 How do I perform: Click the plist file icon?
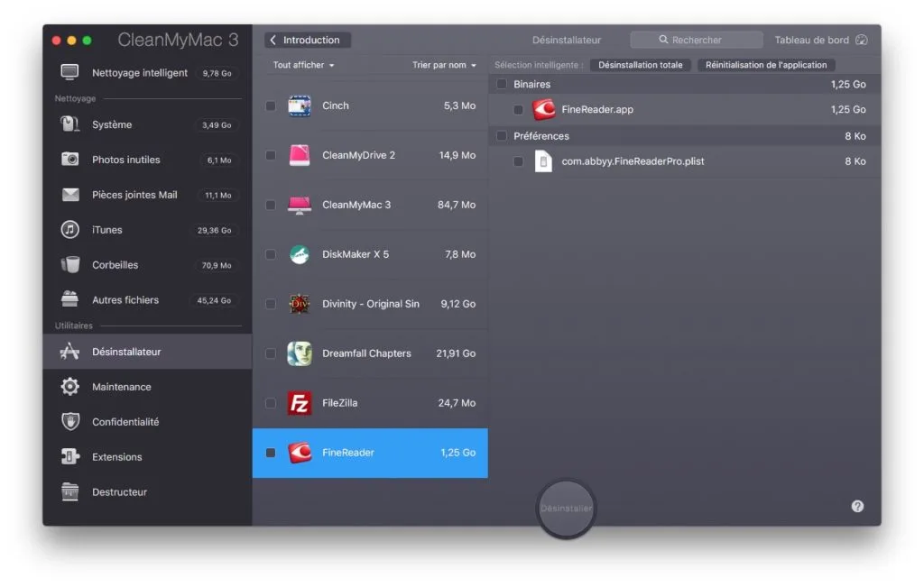[543, 161]
